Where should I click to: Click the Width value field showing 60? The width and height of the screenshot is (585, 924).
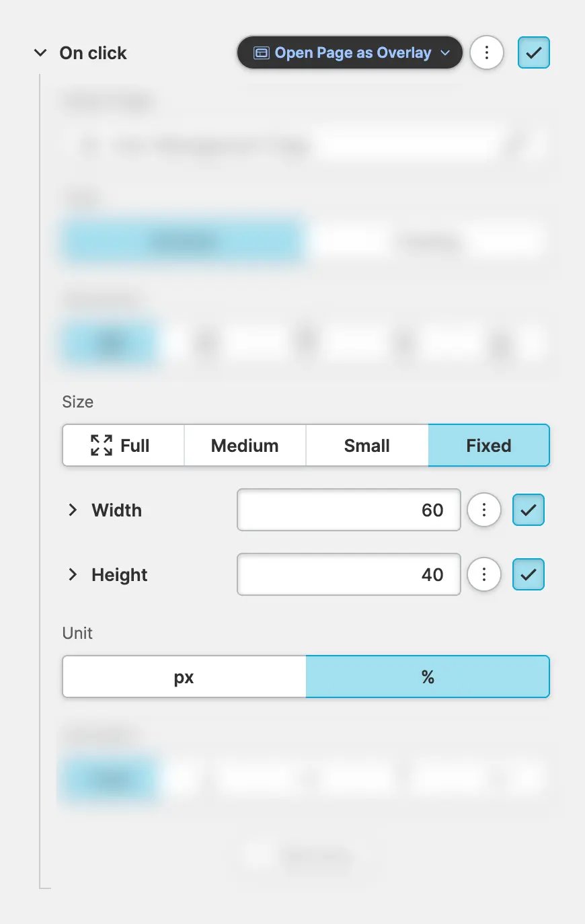tap(348, 510)
